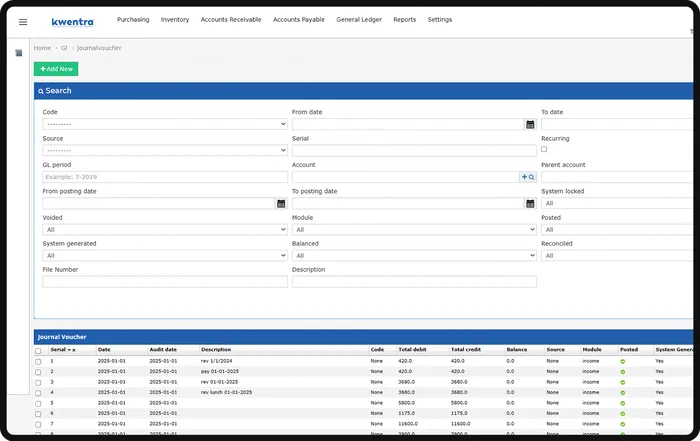Expand the Code dropdown
This screenshot has width=700, height=441.
click(x=165, y=124)
